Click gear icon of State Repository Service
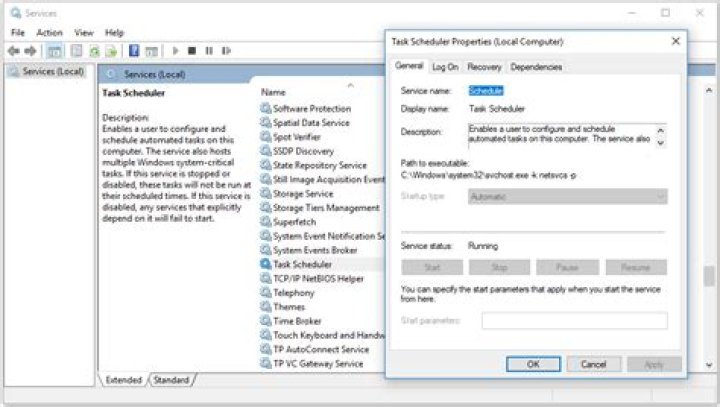Image resolution: width=720 pixels, height=407 pixels. point(265,165)
